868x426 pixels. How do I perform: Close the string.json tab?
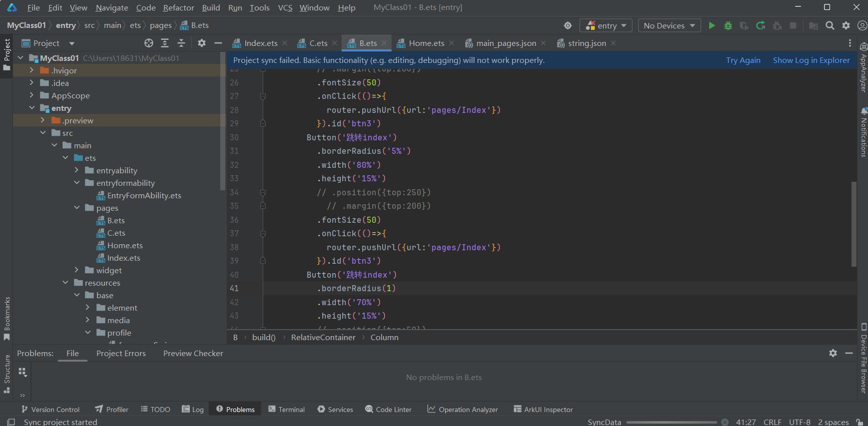point(613,43)
